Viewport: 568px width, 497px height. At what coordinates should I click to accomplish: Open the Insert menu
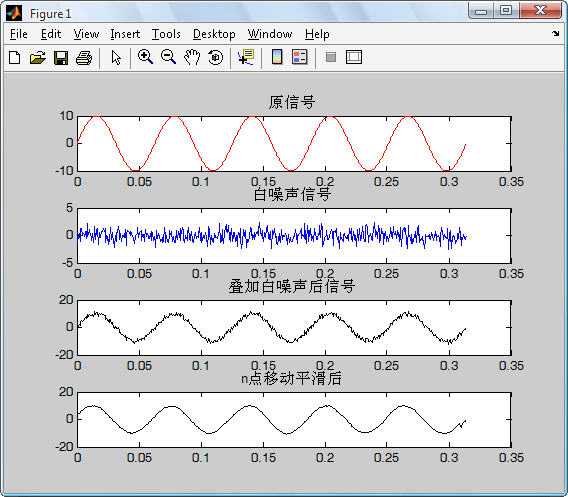[x=125, y=34]
